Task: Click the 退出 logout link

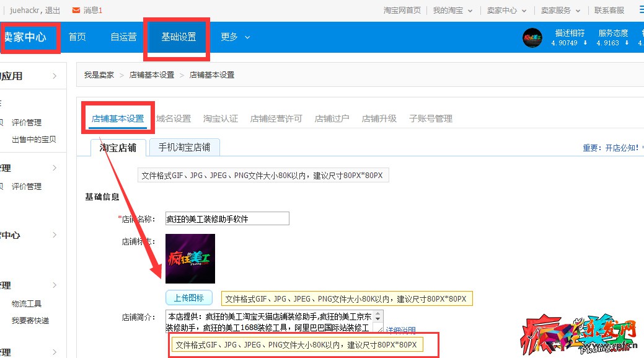Action: (x=53, y=11)
